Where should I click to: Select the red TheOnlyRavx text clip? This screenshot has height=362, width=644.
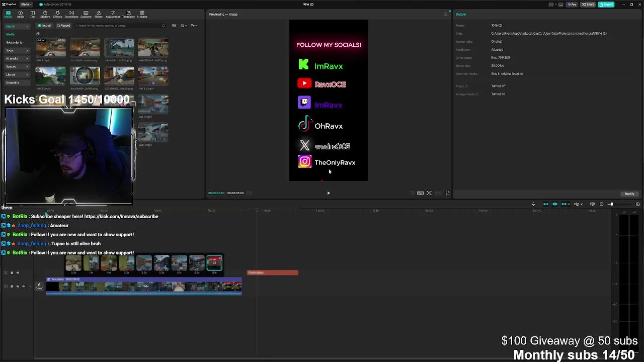click(273, 273)
